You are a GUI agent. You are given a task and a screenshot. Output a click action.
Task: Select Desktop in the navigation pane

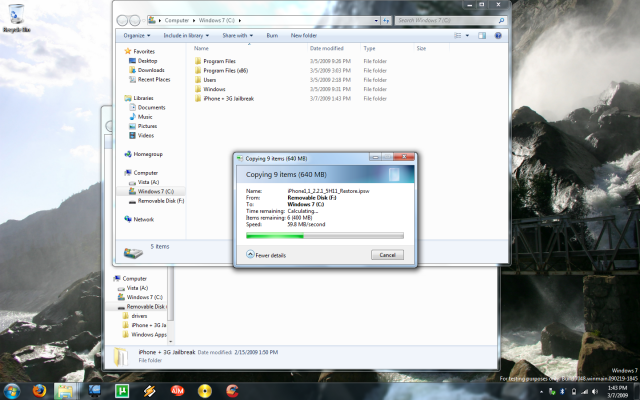point(143,61)
